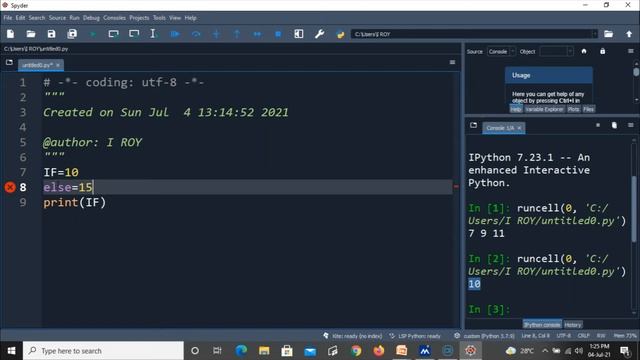The height and width of the screenshot is (360, 640).
Task: Open the File menu
Action: click(x=8, y=18)
